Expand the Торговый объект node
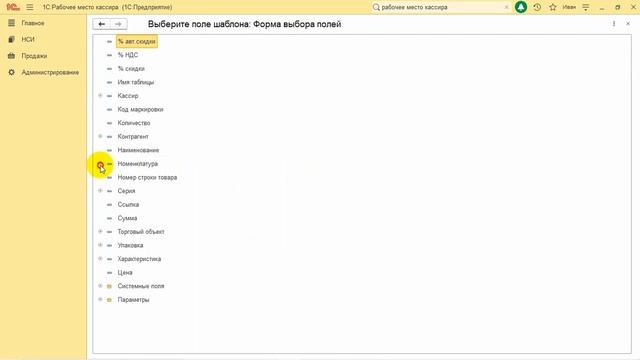Image resolution: width=640 pixels, height=360 pixels. [100, 231]
